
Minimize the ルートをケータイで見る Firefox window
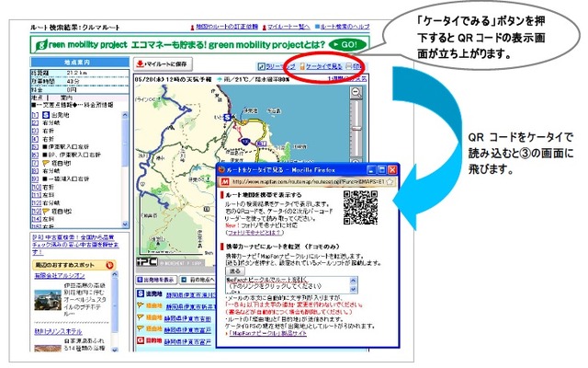coord(371,169)
